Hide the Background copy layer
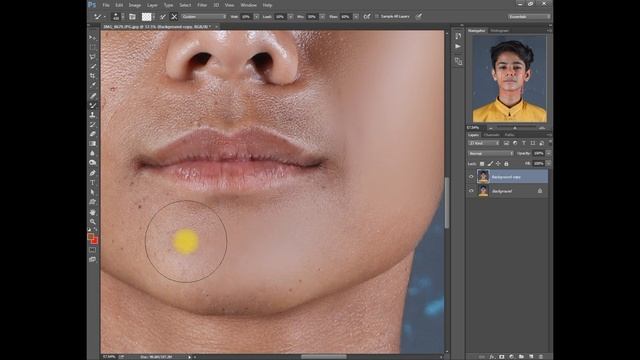This screenshot has height=360, width=640. pyautogui.click(x=471, y=177)
